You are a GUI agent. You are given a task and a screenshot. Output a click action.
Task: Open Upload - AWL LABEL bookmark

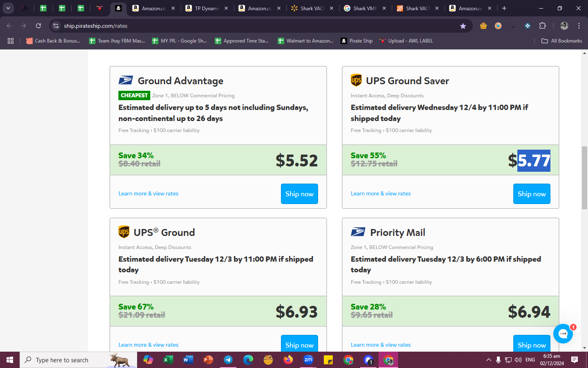pyautogui.click(x=406, y=41)
